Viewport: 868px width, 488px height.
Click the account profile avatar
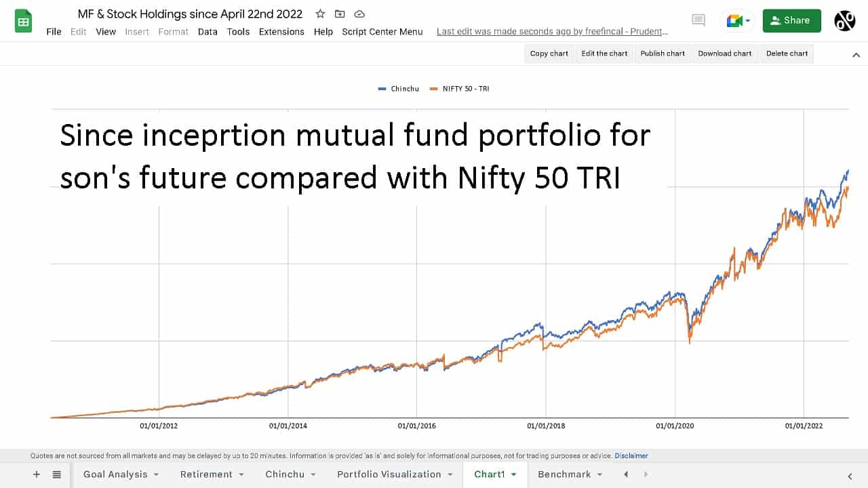point(844,20)
